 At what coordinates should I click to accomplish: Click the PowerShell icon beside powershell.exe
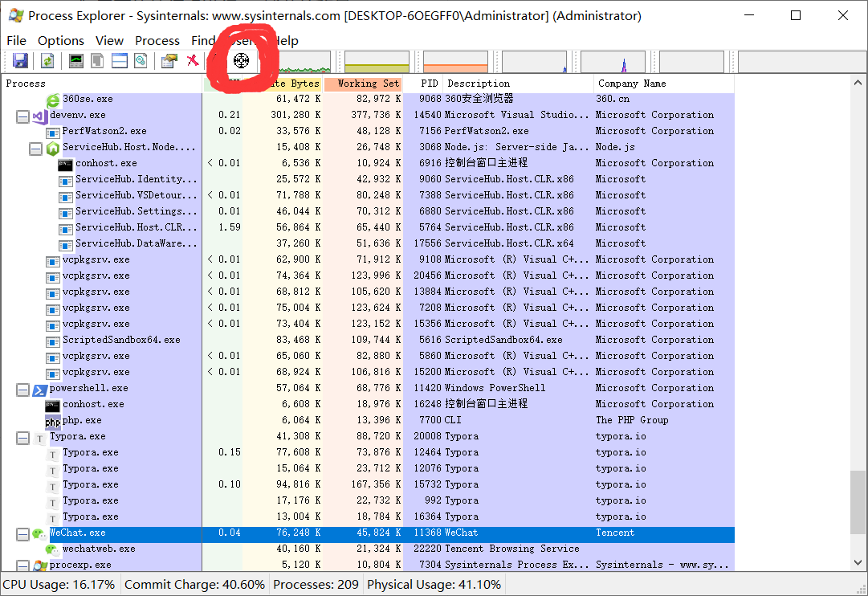(x=40, y=390)
